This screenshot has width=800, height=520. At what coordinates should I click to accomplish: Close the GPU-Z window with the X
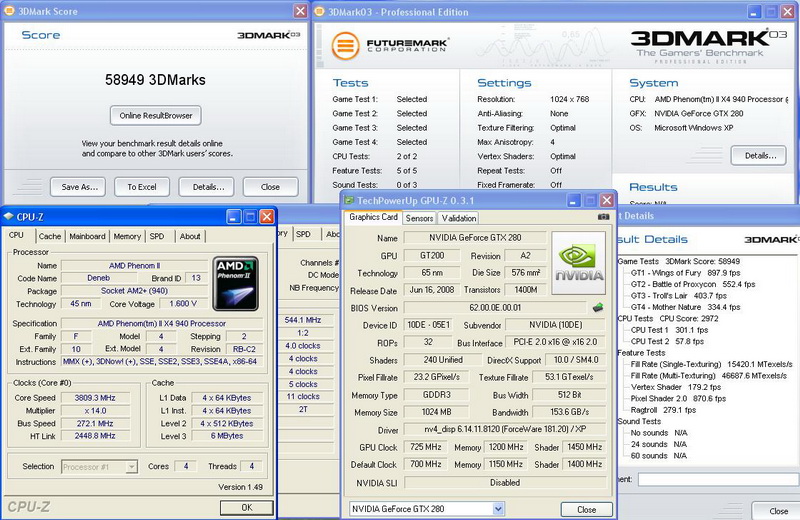click(x=607, y=201)
